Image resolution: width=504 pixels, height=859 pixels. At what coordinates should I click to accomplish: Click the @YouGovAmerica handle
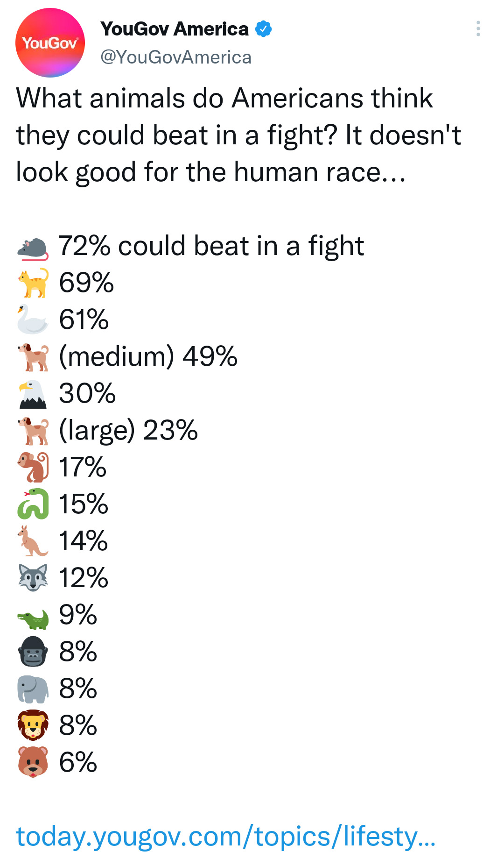coord(176,57)
